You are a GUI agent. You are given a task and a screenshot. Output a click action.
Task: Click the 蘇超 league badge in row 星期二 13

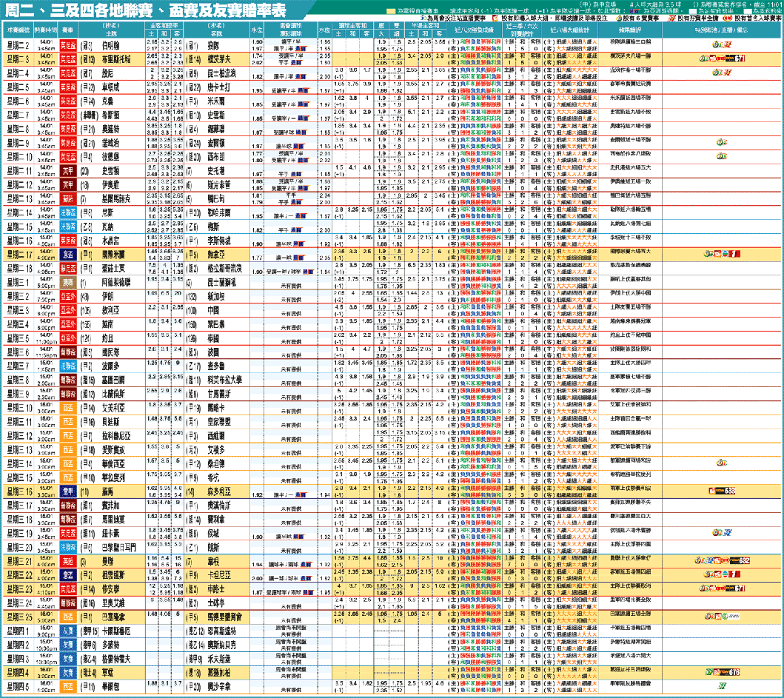68,199
